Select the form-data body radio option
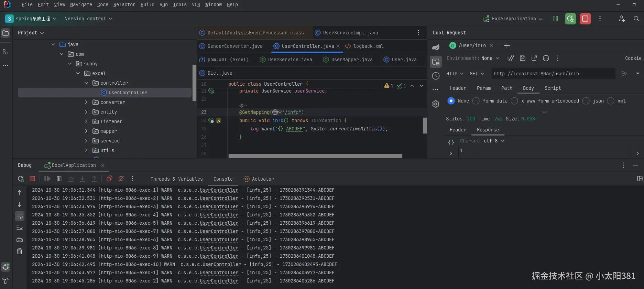Image resolution: width=644 pixels, height=289 pixels. (476, 101)
